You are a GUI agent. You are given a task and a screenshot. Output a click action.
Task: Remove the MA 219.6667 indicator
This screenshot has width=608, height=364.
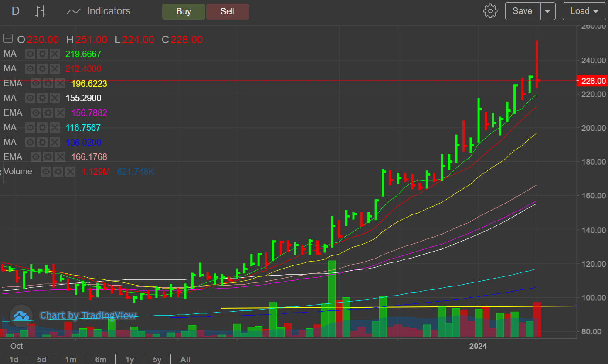pos(54,54)
